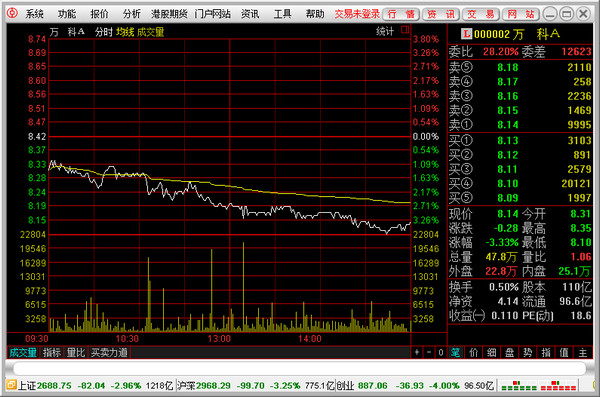600x397 pixels.
Task: Click the 最高 value 8.35
Action: [581, 228]
